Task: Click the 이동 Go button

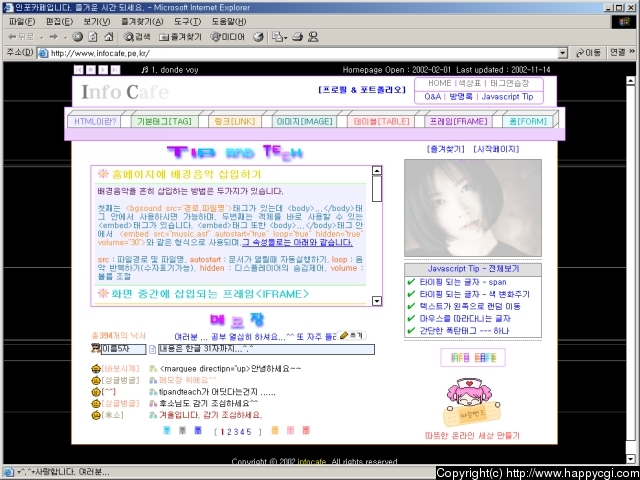Action: click(588, 53)
